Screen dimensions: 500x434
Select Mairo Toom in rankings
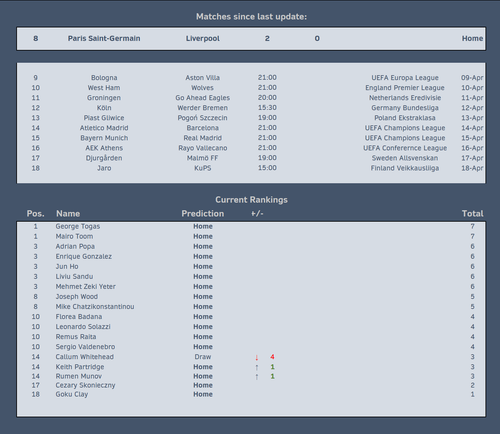[74, 236]
